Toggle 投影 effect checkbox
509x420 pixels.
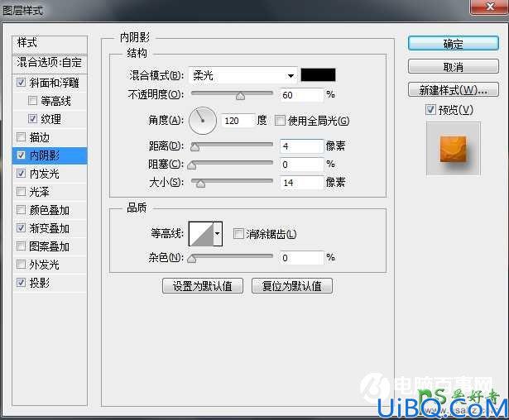pyautogui.click(x=21, y=283)
